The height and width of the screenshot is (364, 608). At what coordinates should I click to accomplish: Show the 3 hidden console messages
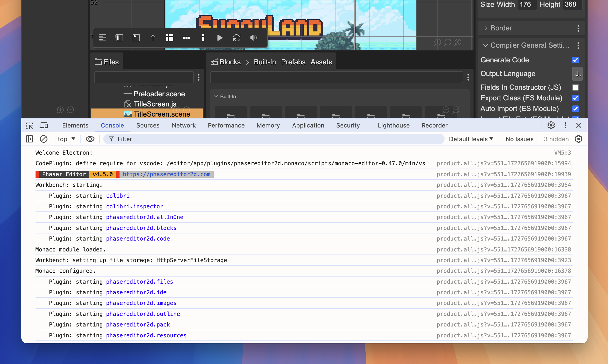point(556,139)
